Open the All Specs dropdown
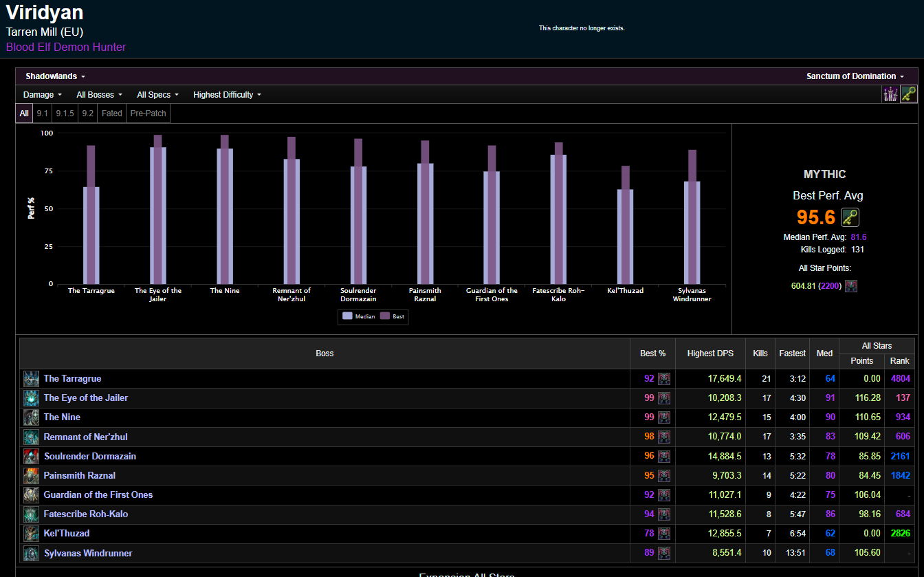The width and height of the screenshot is (924, 577). (157, 95)
